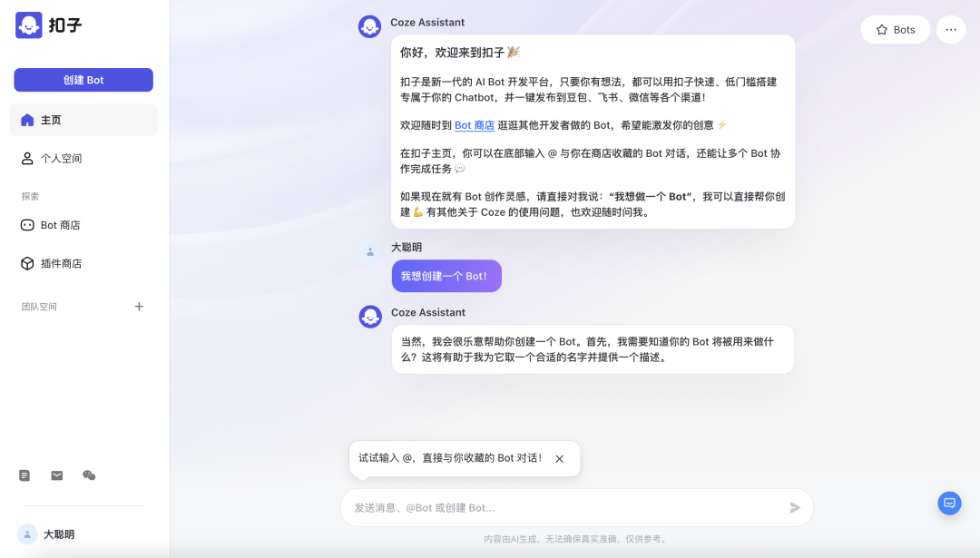The height and width of the screenshot is (558, 980).
Task: Open Bot 商店 in sidebar
Action: click(83, 225)
